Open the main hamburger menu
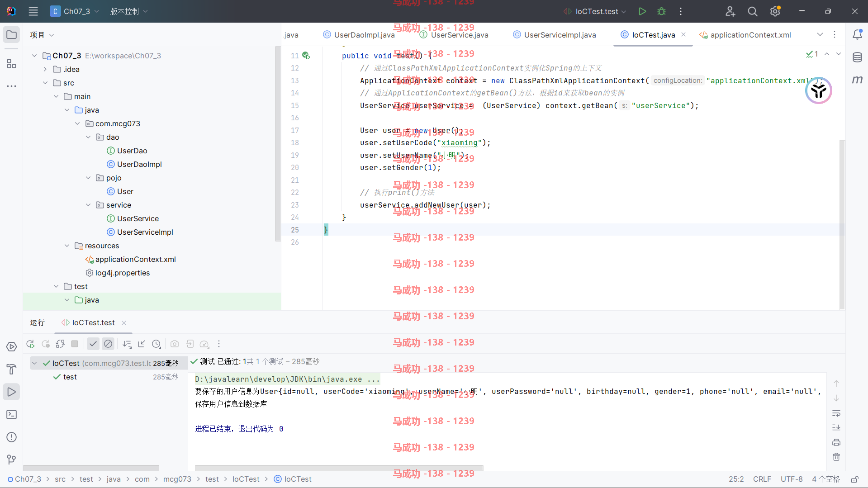Screen dimensions: 868x488 tap(33, 11)
